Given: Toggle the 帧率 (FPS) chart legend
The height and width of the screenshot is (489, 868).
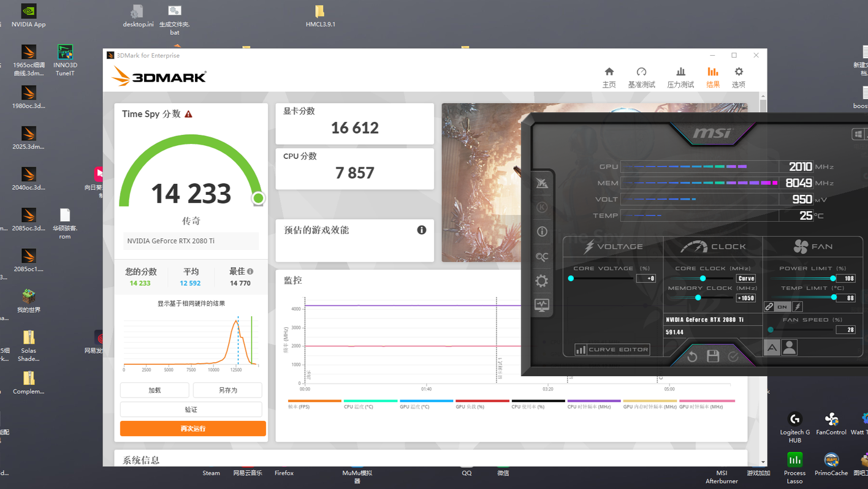Looking at the screenshot, I should (x=314, y=404).
